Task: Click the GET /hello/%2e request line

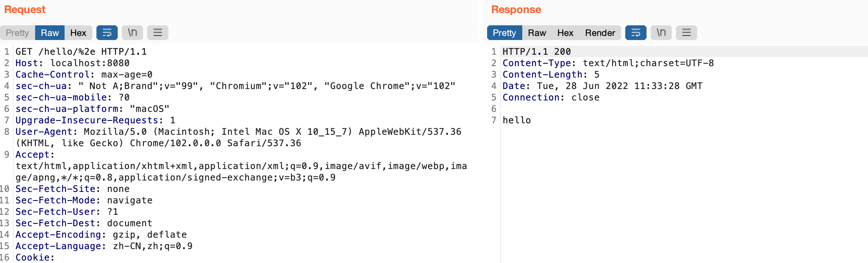Action: (x=81, y=52)
